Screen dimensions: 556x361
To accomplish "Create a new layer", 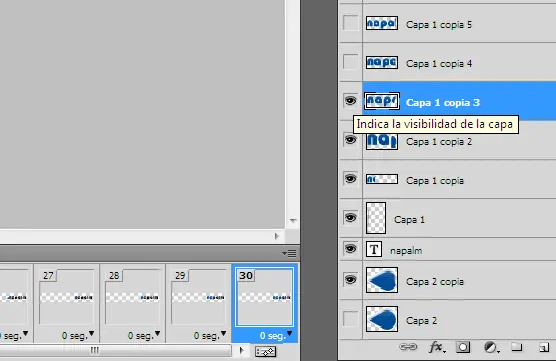I will click(544, 347).
